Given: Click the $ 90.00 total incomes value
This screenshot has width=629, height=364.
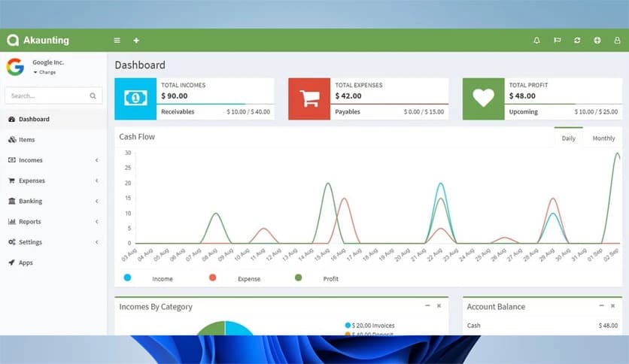Looking at the screenshot, I should [x=175, y=96].
